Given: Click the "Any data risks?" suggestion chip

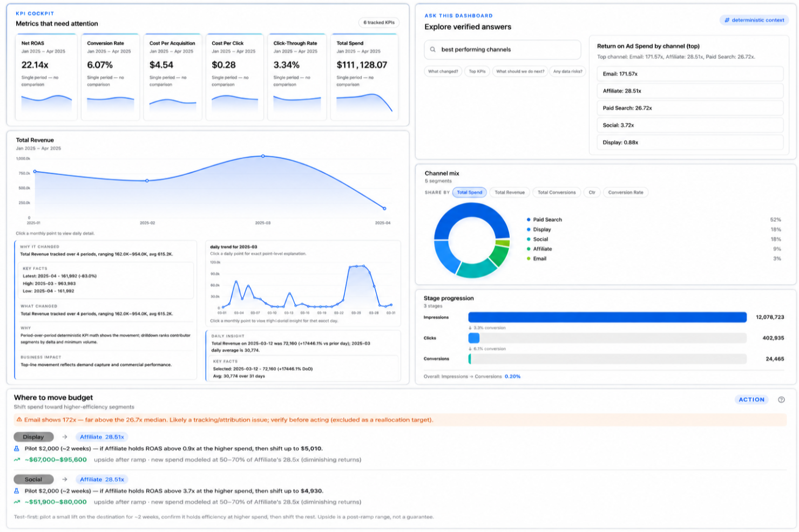Looking at the screenshot, I should pyautogui.click(x=568, y=71).
